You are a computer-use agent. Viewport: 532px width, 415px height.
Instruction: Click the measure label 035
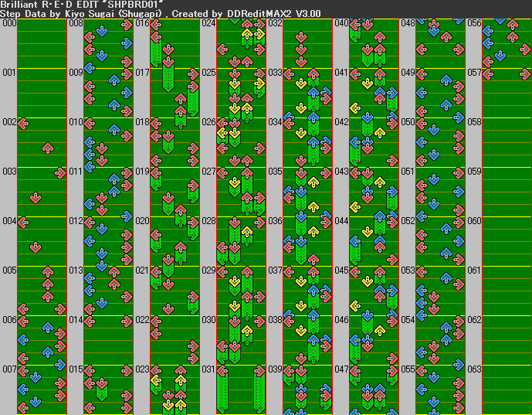coord(275,172)
